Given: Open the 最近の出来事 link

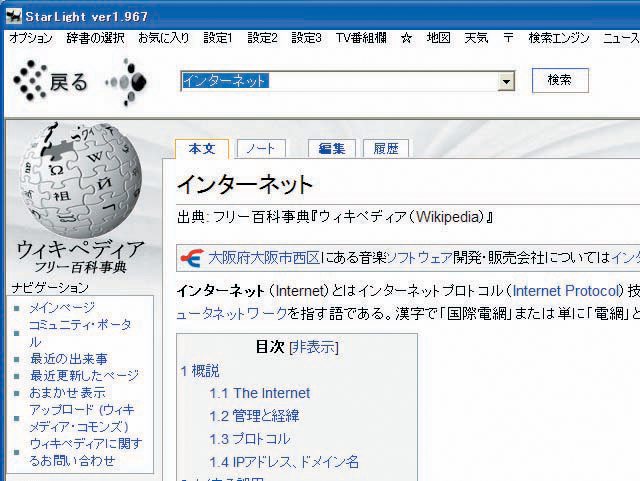Looking at the screenshot, I should click(69, 359).
